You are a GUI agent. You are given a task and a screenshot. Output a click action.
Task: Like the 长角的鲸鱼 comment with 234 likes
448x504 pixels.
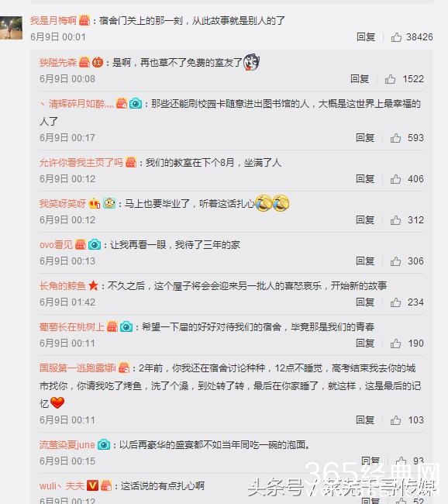coord(395,302)
